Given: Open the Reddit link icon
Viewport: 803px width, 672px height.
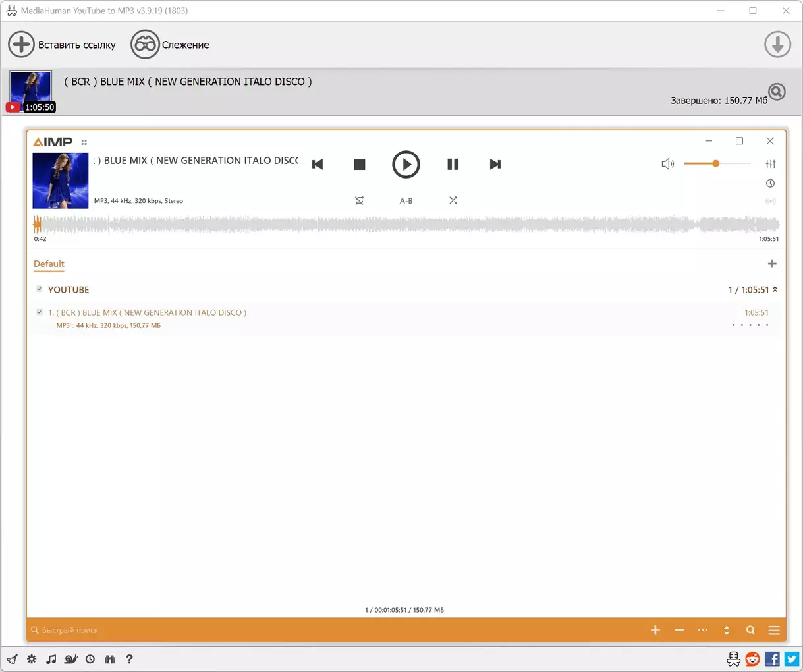Looking at the screenshot, I should click(x=753, y=658).
